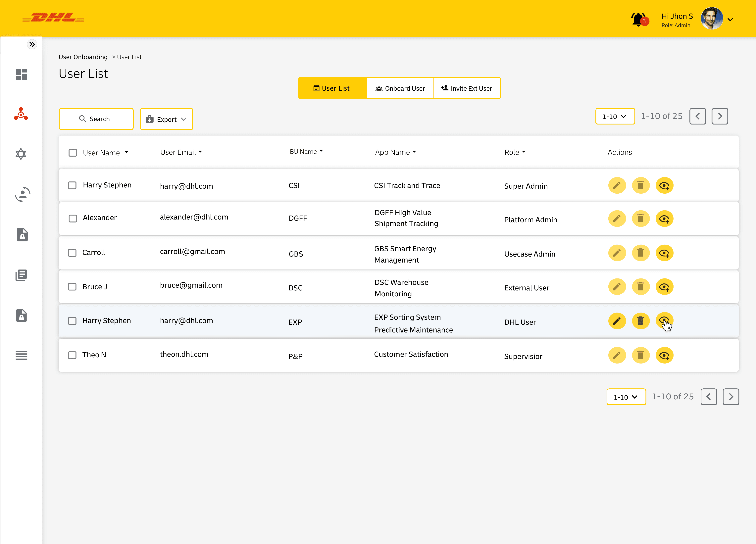The image size is (756, 544).
Task: Open the Export dropdown
Action: click(166, 119)
